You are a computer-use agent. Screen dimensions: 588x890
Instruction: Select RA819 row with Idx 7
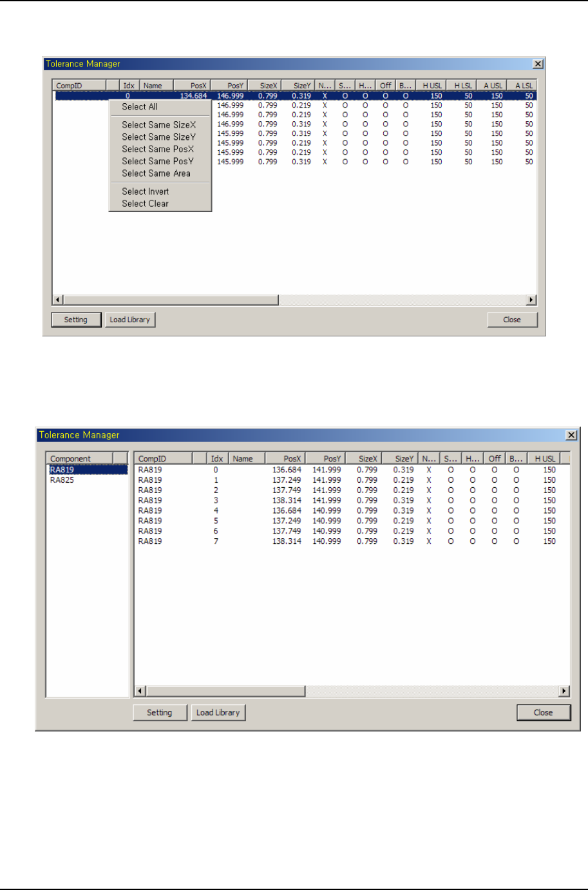[352, 541]
